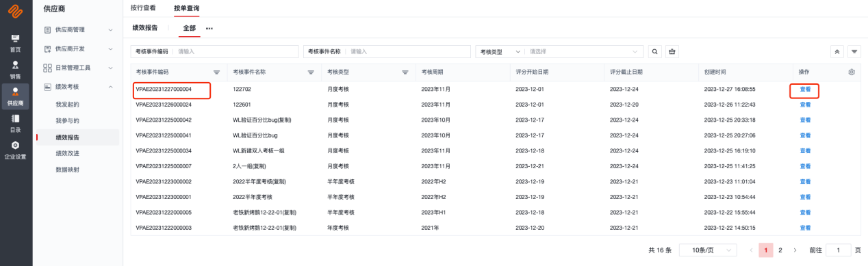This screenshot has width=868, height=266.
Task: Click cell VPAE20231227000004
Action: pyautogui.click(x=164, y=90)
